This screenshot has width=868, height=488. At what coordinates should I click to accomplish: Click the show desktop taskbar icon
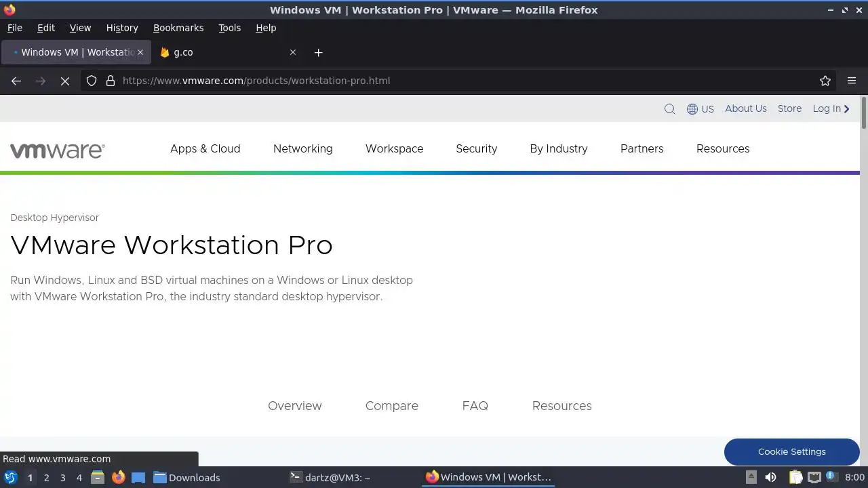(138, 477)
